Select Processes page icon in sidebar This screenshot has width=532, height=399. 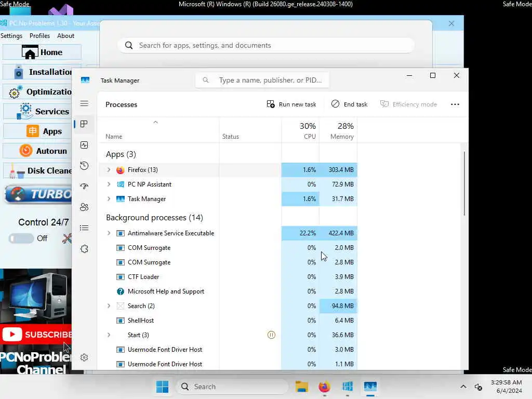click(x=84, y=124)
